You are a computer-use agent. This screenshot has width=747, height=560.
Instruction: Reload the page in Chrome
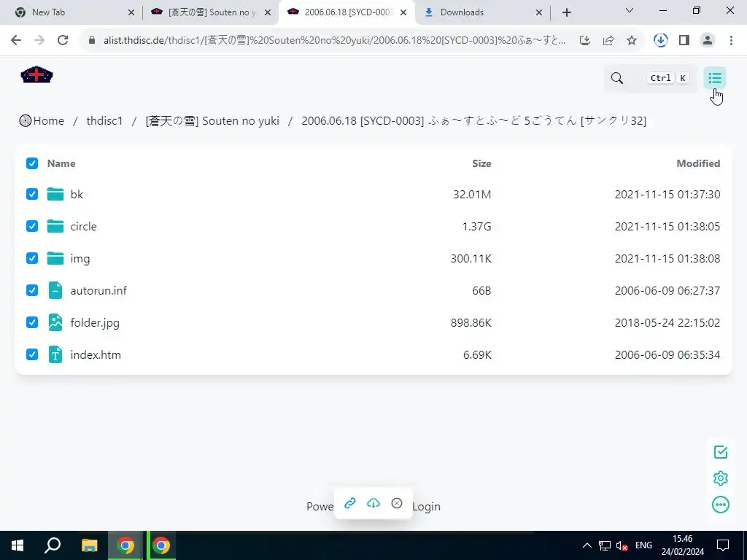[x=63, y=40]
